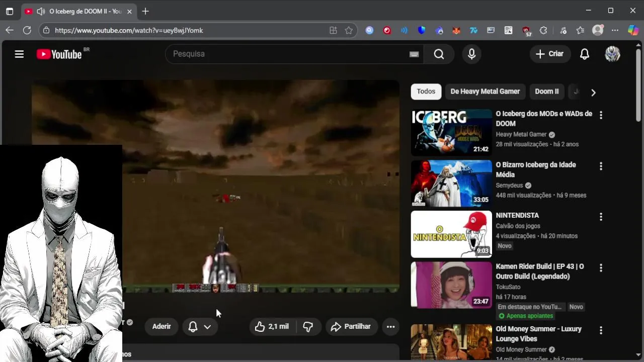644x362 pixels.
Task: Open the Copilot sidebar icon
Action: click(x=633, y=30)
